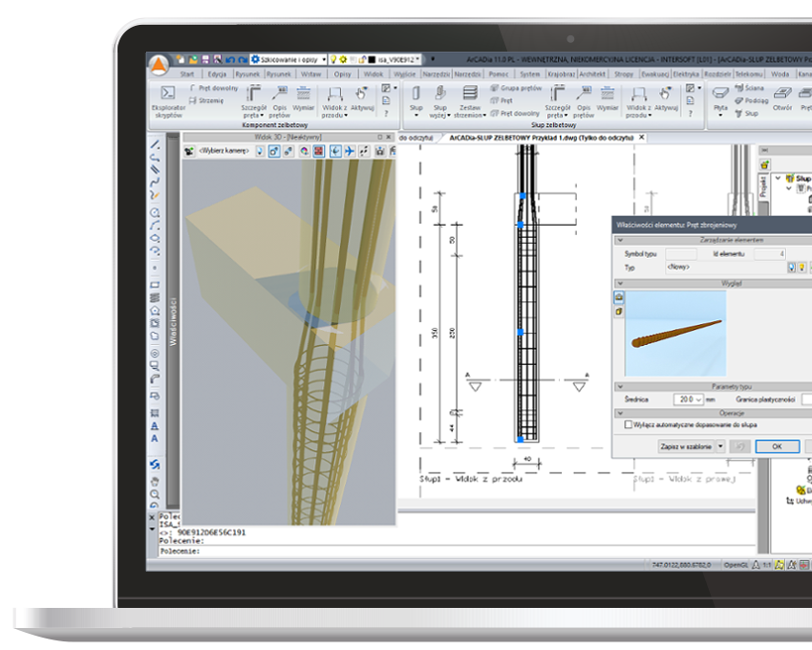Click OK in the Właściwości elementu dialog
This screenshot has width=812, height=650.
coord(777,446)
